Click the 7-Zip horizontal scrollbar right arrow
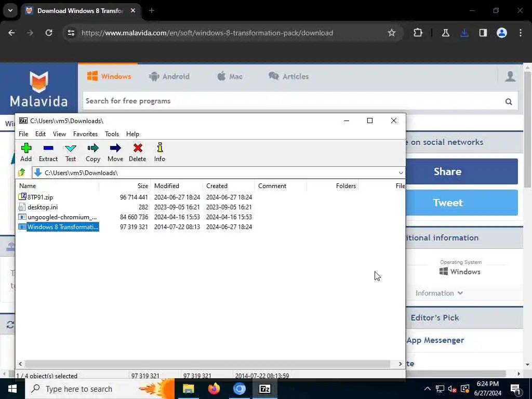 point(401,364)
